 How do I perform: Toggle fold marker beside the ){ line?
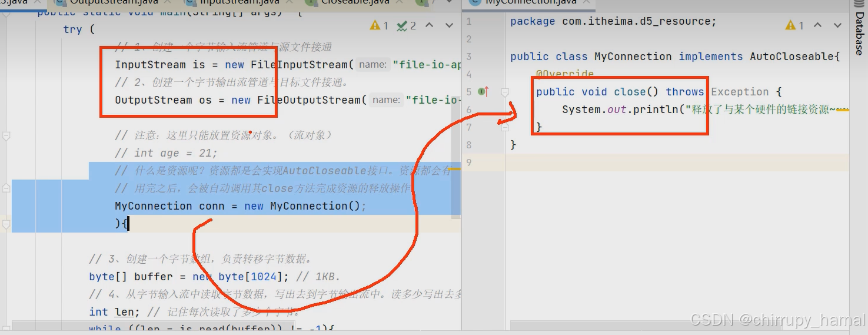point(6,224)
